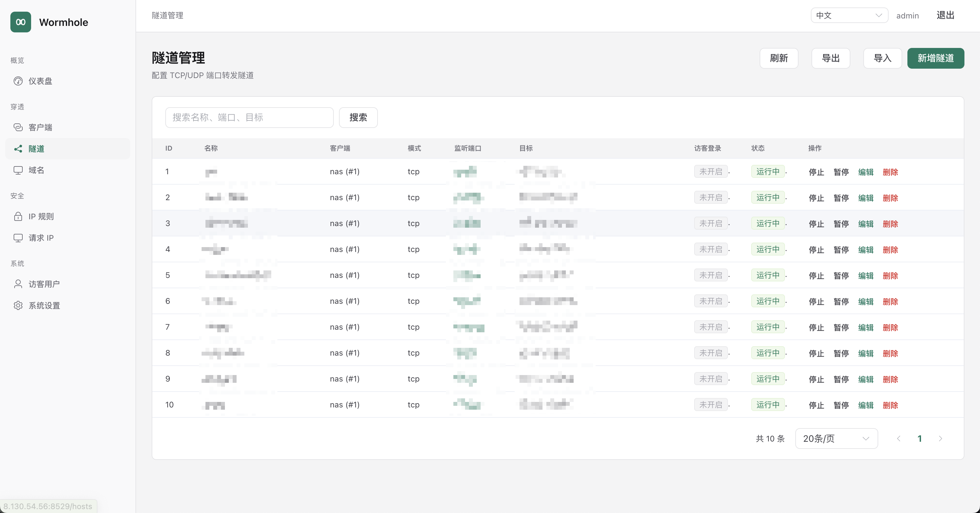This screenshot has width=980, height=513.
Task: Navigate to 客户端 menu item
Action: (68, 127)
